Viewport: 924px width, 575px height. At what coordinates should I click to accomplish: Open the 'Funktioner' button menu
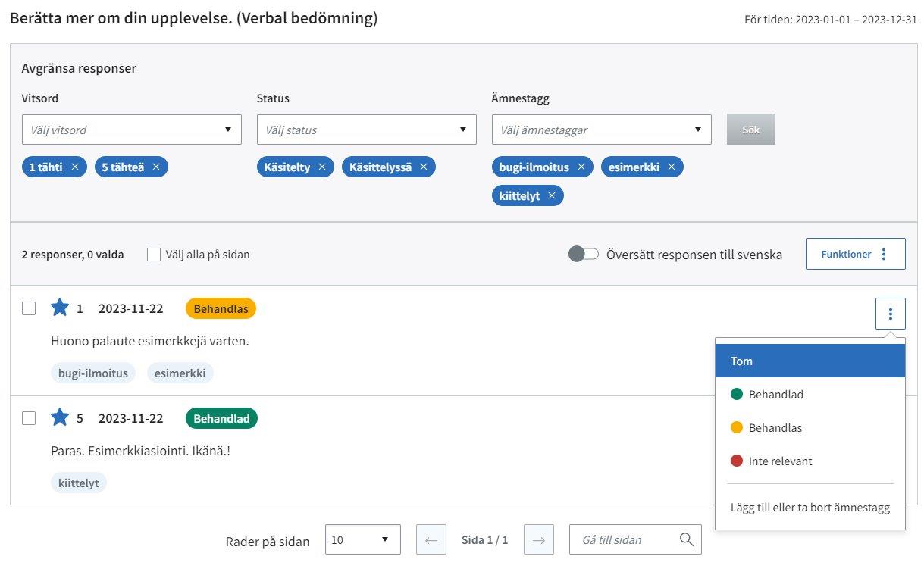click(x=855, y=255)
